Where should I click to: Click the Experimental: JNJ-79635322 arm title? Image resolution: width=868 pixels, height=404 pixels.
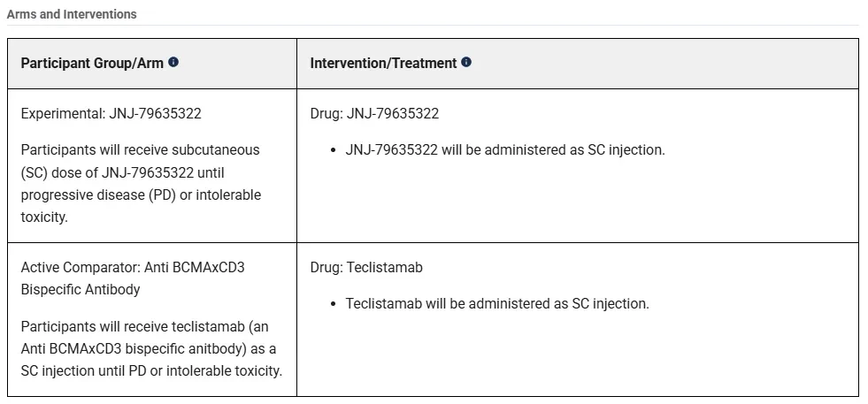111,113
